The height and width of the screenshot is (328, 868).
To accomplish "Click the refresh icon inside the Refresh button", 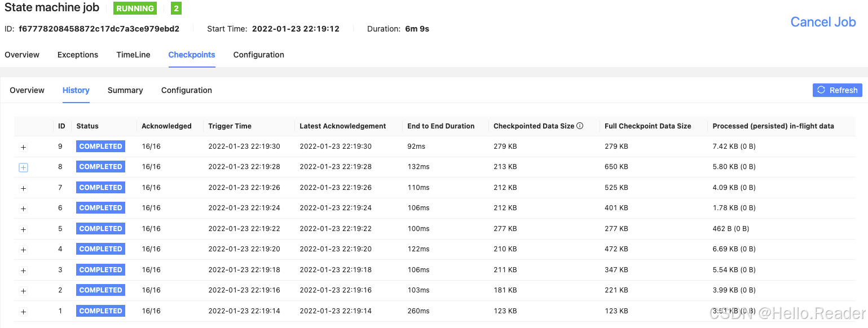I will [822, 90].
